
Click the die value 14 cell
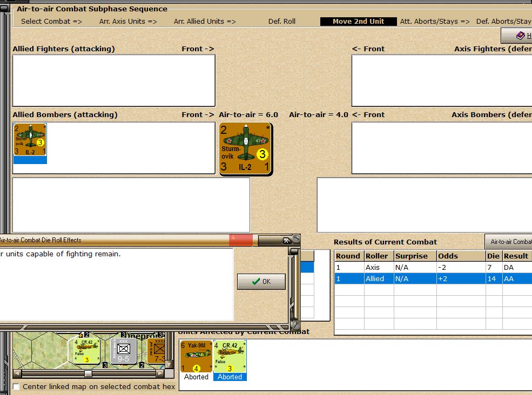(493, 278)
